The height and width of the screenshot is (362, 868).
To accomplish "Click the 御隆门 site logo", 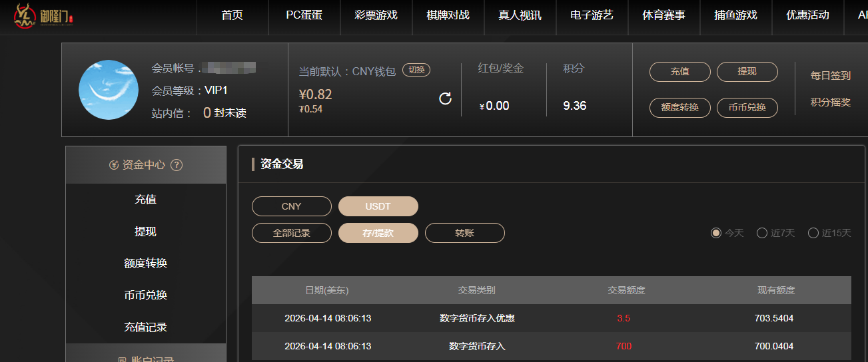I will click(43, 17).
